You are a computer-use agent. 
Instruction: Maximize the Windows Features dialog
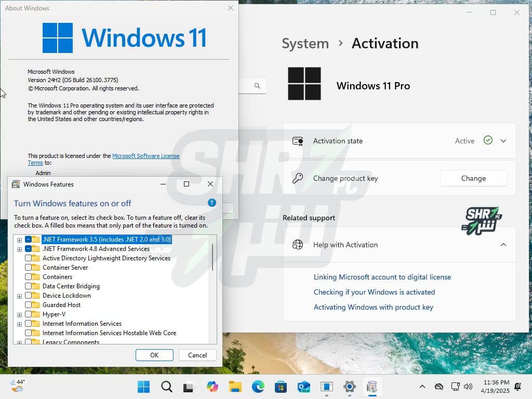click(187, 184)
